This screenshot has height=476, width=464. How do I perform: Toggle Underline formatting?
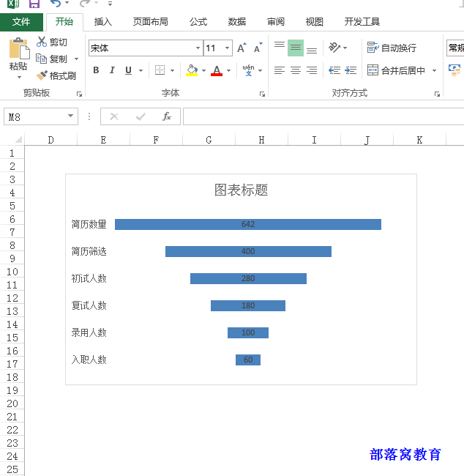coord(128,70)
